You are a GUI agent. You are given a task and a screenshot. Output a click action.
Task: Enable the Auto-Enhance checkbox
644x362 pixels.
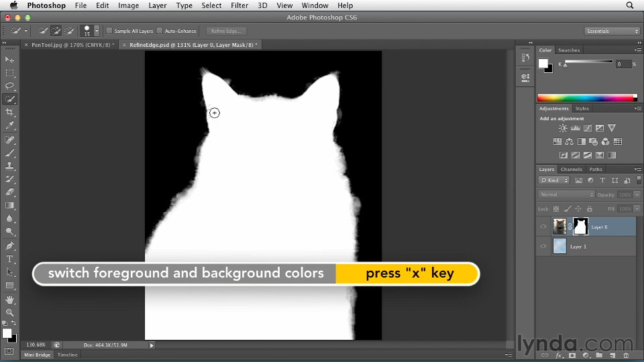click(x=160, y=31)
